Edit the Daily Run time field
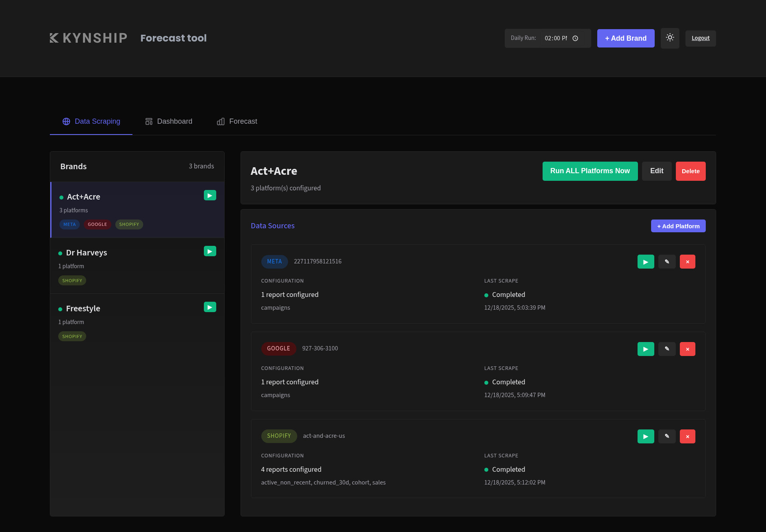Viewport: 766px width, 532px height. [557, 38]
